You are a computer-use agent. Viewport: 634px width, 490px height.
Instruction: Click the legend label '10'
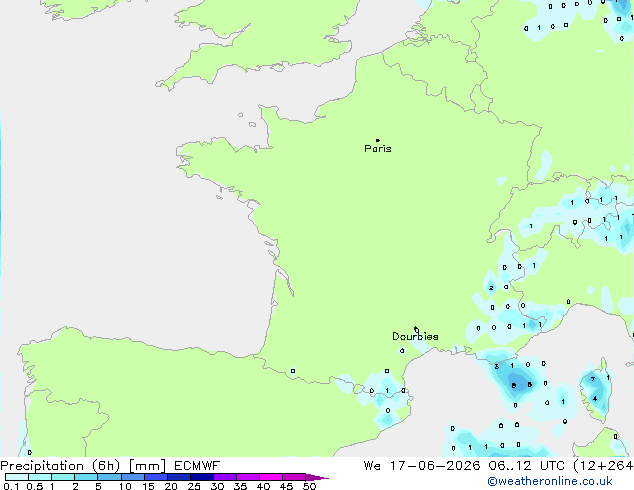[125, 486]
